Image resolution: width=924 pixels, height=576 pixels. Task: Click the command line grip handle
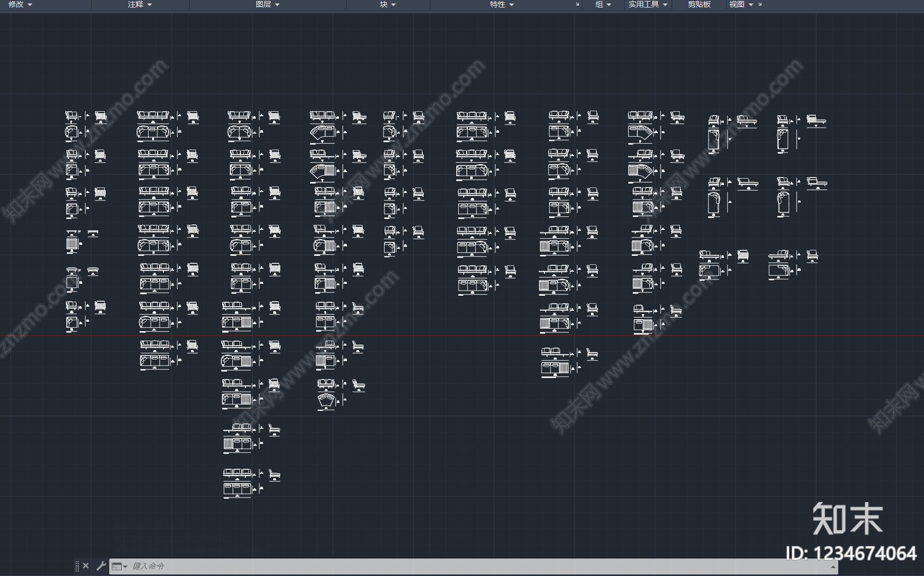pos(77,566)
